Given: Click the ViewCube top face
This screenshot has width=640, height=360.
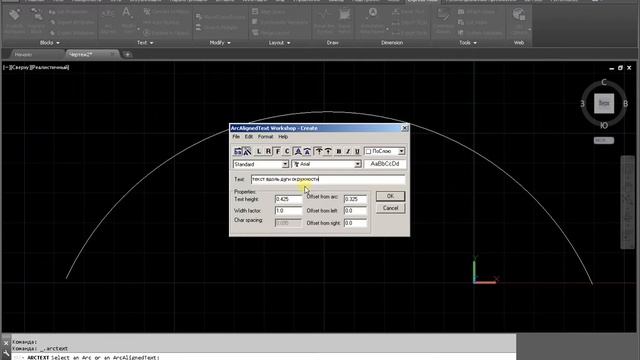Looking at the screenshot, I should click(604, 103).
